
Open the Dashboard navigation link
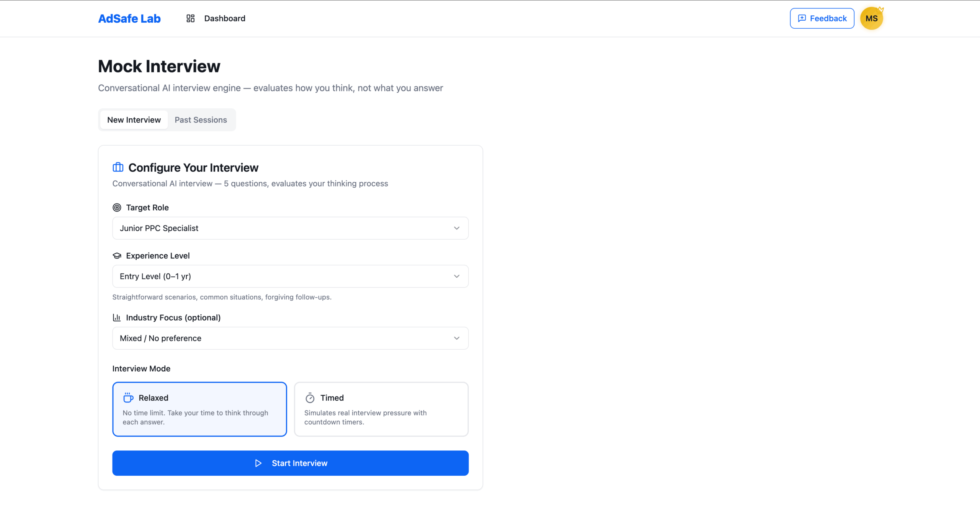click(225, 18)
